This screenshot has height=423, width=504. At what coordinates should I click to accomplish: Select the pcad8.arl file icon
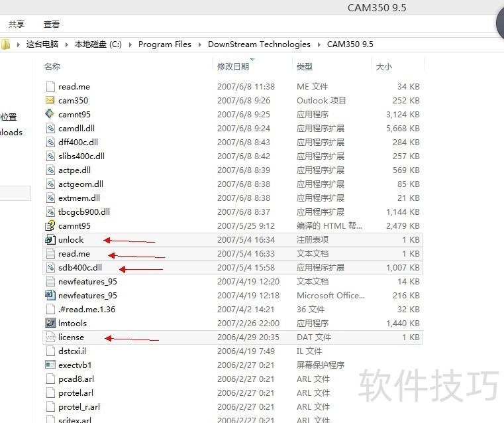click(50, 379)
